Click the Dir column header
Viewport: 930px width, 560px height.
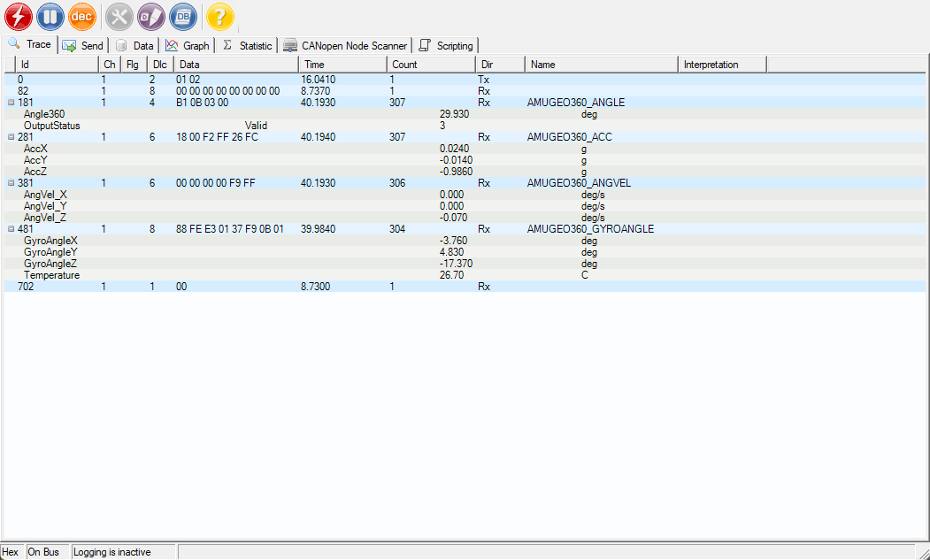(501, 65)
